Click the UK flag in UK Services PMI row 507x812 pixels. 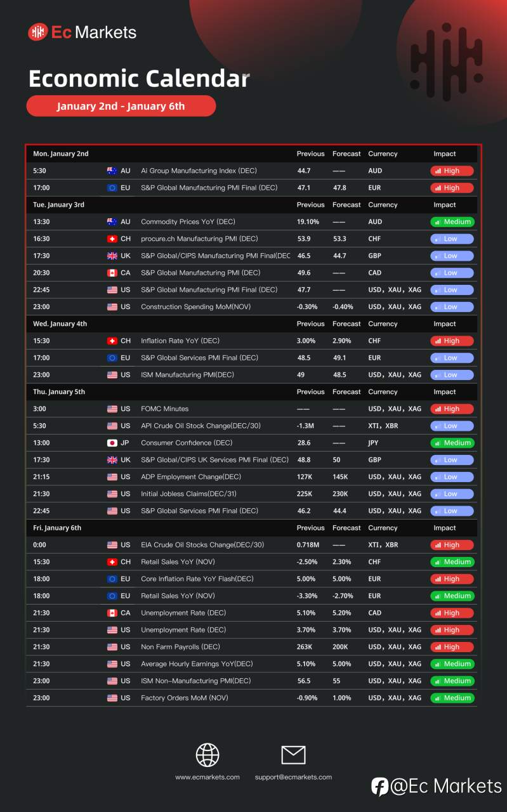tap(112, 460)
